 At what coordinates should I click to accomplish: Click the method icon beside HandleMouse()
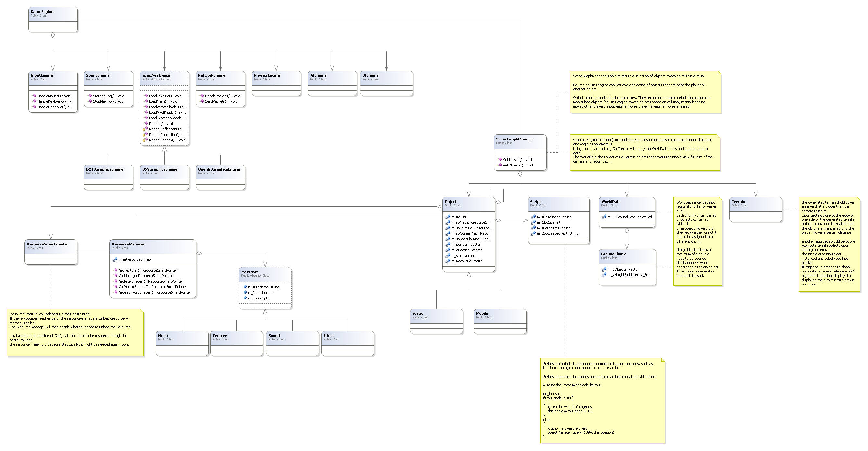(34, 96)
